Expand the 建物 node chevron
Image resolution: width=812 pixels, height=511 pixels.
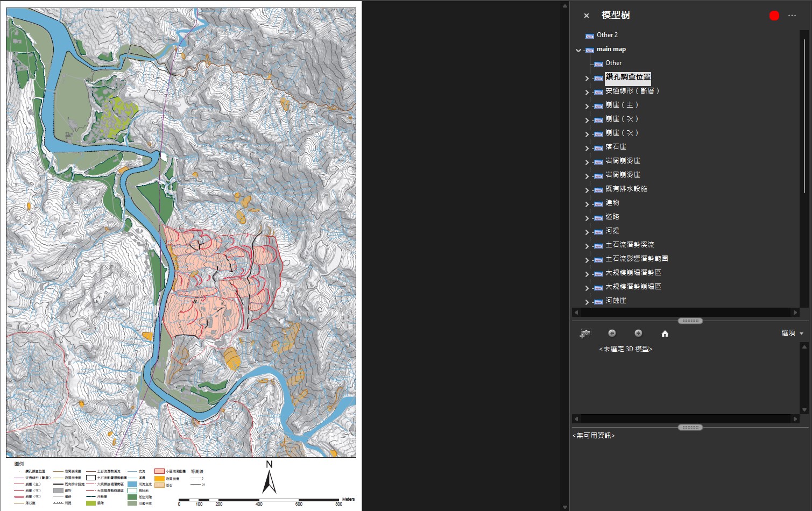(x=587, y=204)
